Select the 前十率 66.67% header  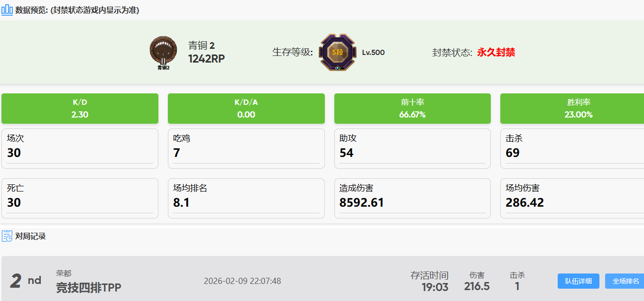(x=413, y=109)
